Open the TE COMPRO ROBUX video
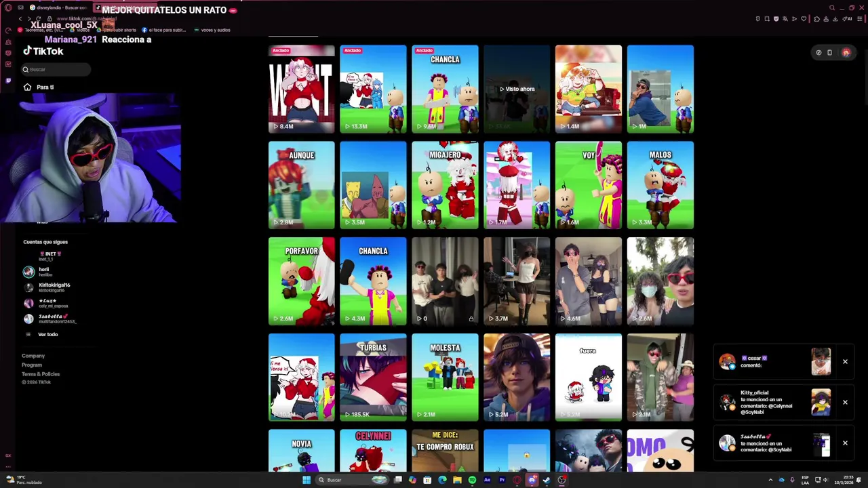868x488 pixels. [x=445, y=451]
